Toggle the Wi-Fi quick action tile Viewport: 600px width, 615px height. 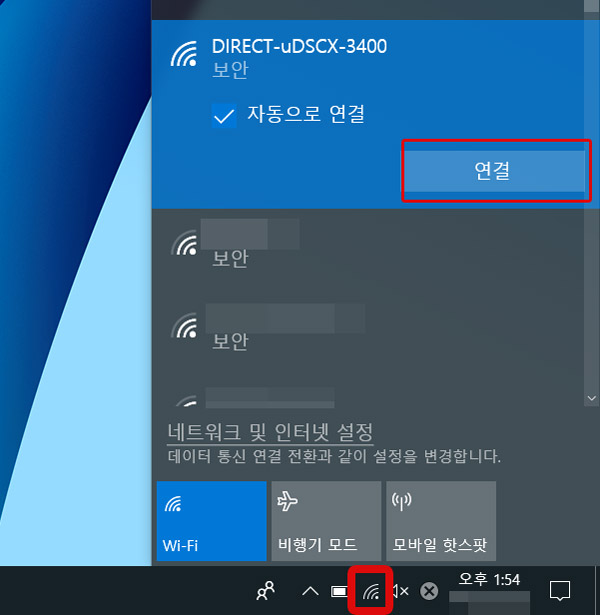click(x=211, y=521)
